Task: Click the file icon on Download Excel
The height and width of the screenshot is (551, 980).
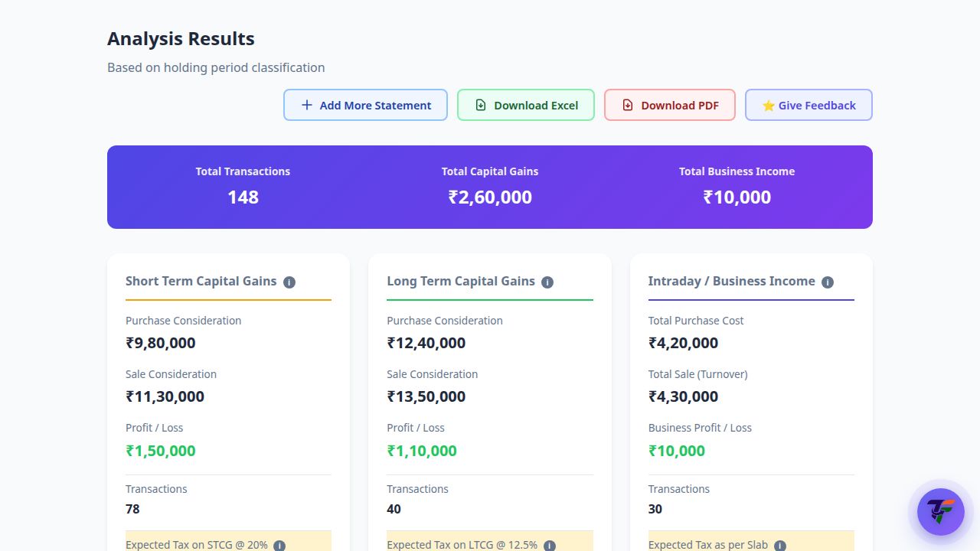Action: (481, 105)
